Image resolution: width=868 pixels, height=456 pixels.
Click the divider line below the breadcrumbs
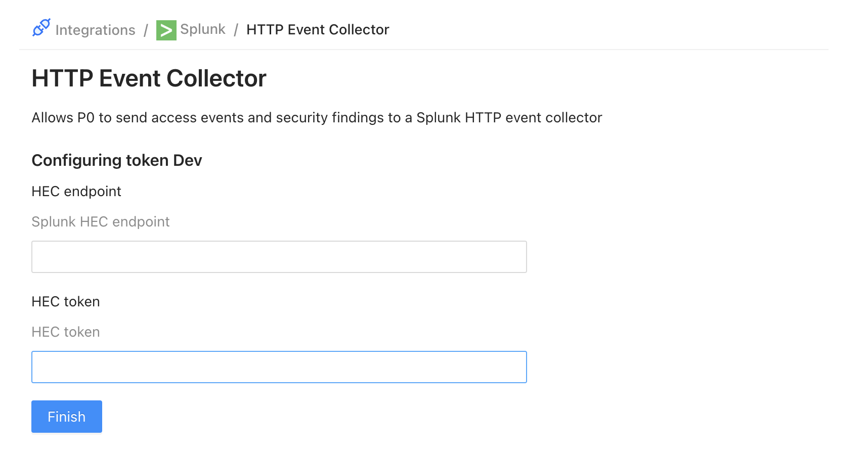coord(423,50)
